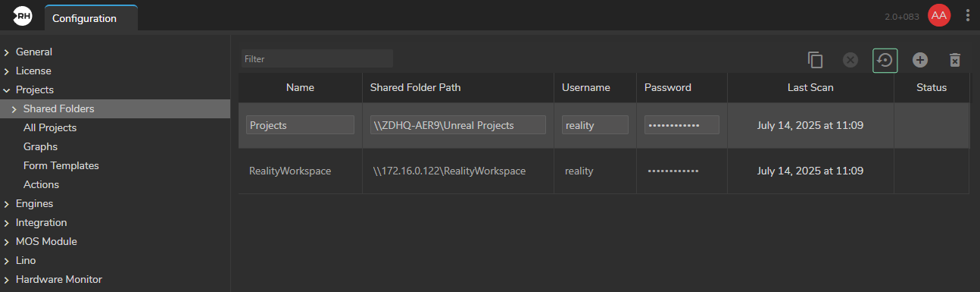Edit the Shared Folder Path field of Projects
The width and height of the screenshot is (980, 292).
coord(458,125)
